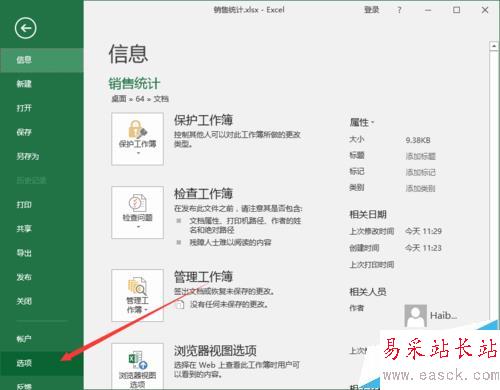Click the 浏览器视图选项 section heading text
Viewport: 500px width, 390px height.
click(215, 351)
